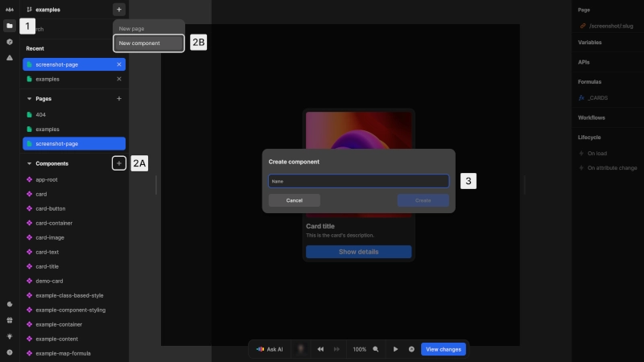Choose New component from the menu
Image resolution: width=644 pixels, height=362 pixels.
pyautogui.click(x=149, y=43)
